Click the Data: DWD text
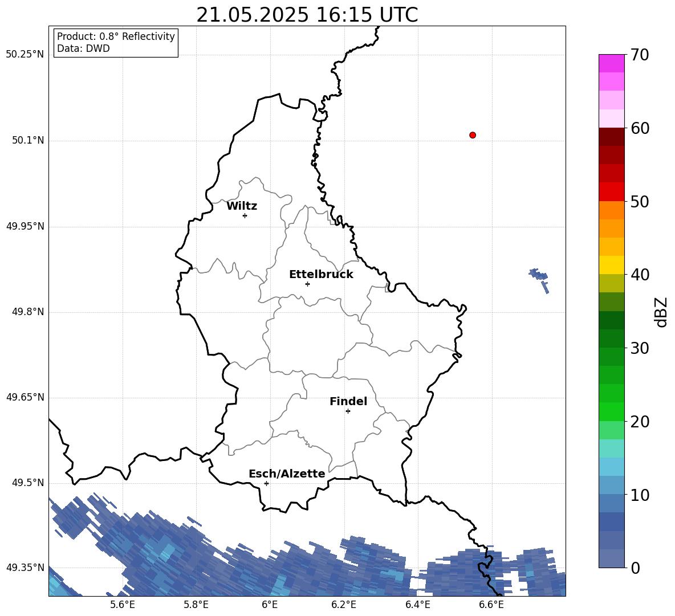The image size is (675, 616). coord(83,48)
